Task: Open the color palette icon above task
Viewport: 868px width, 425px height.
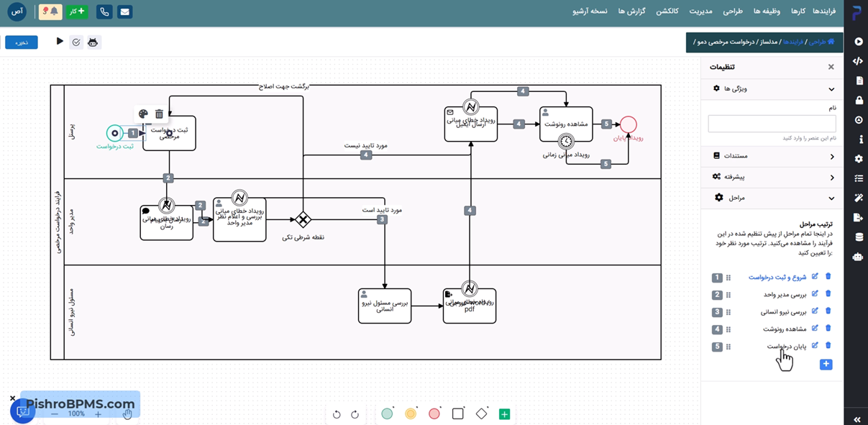Action: click(142, 114)
